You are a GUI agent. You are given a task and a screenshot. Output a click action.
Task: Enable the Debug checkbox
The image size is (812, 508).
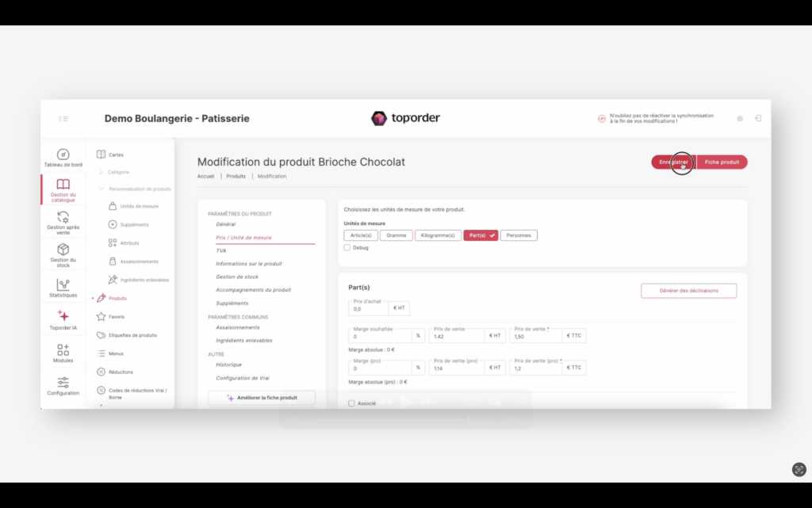pyautogui.click(x=347, y=247)
